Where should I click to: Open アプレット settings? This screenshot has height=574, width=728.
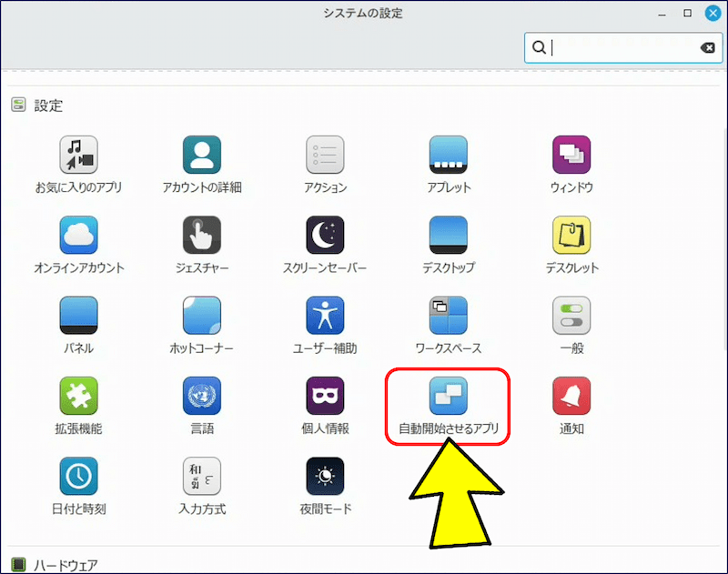[x=448, y=155]
